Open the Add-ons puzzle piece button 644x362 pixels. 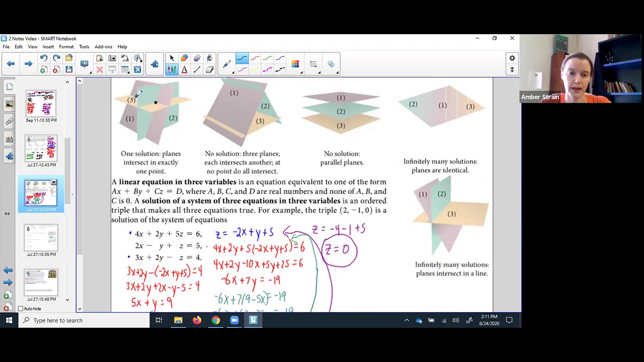(154, 64)
